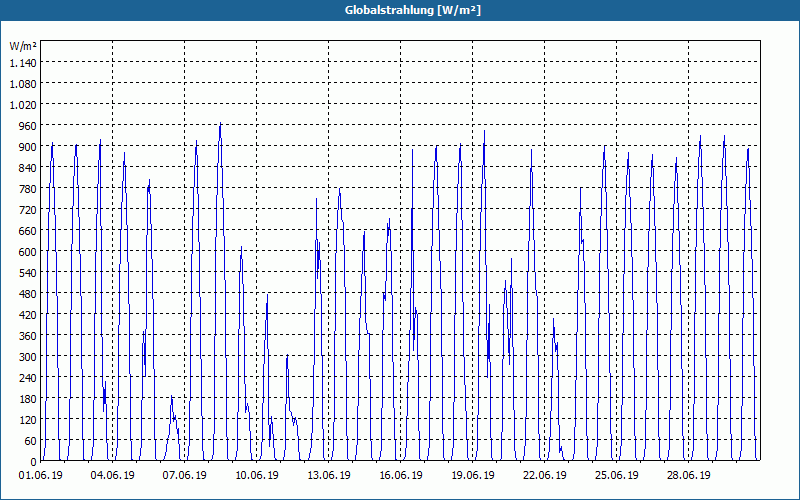Viewport: 800px width, 500px height.
Task: Click the Globalstrahlung [W/m²] chart title
Action: 412,10
